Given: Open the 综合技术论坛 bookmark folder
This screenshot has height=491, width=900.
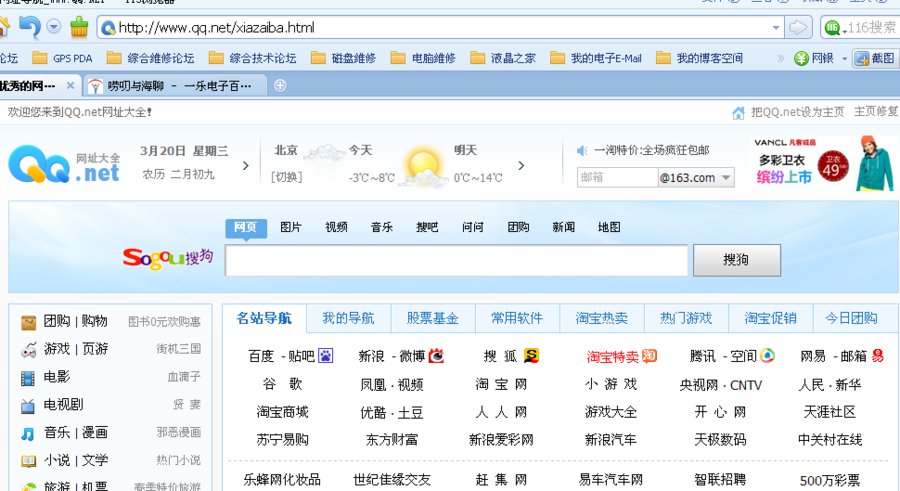Looking at the screenshot, I should (253, 58).
